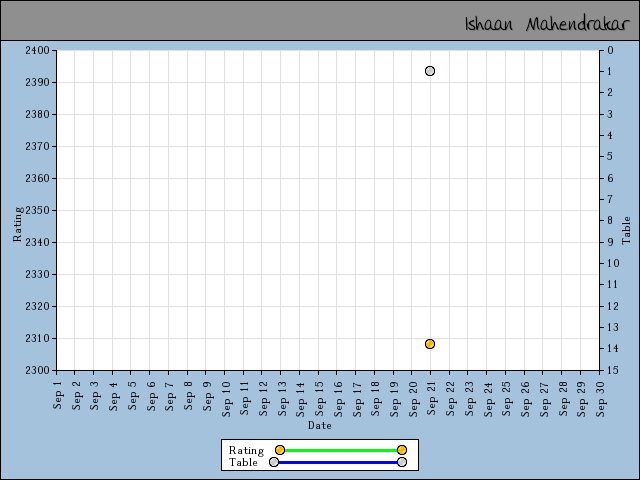640x480 pixels.
Task: Select the Sep 1 date tick label
Action: pos(58,392)
